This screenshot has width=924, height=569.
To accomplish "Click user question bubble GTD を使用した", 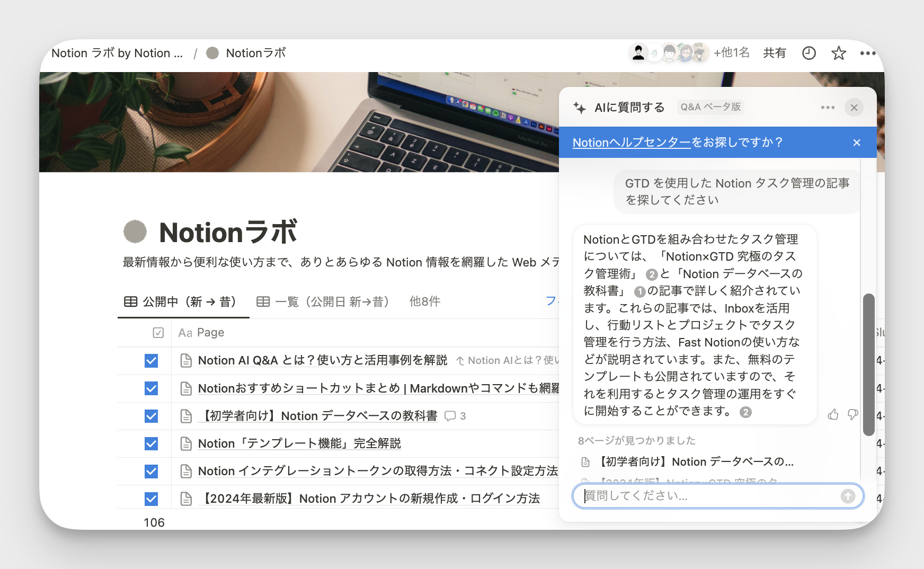I will click(737, 192).
